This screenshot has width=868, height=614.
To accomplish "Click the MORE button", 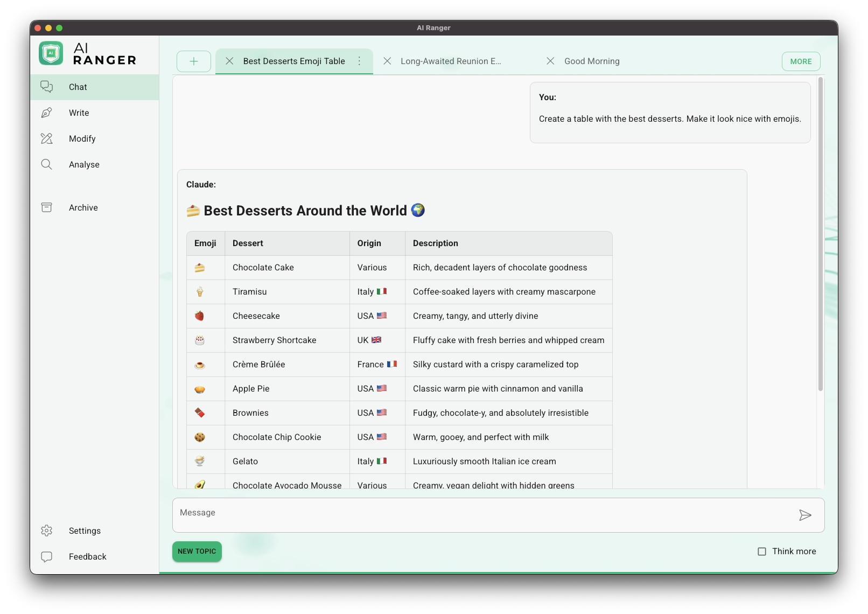I will pyautogui.click(x=801, y=61).
